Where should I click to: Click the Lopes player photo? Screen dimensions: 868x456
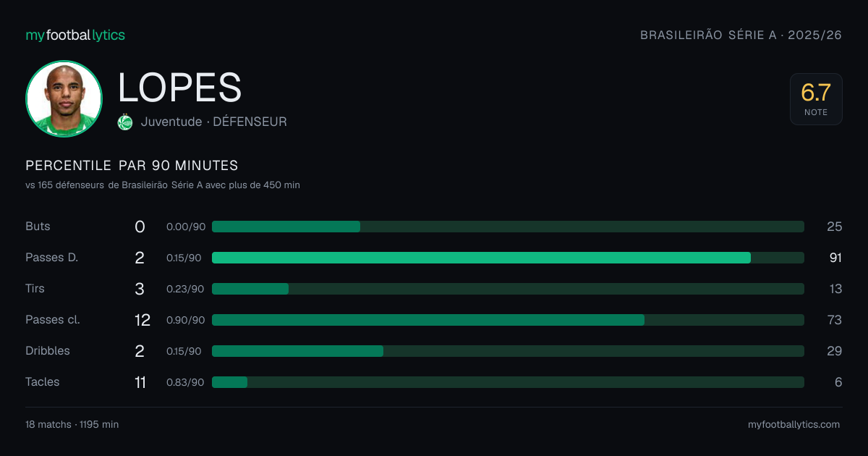[x=64, y=98]
